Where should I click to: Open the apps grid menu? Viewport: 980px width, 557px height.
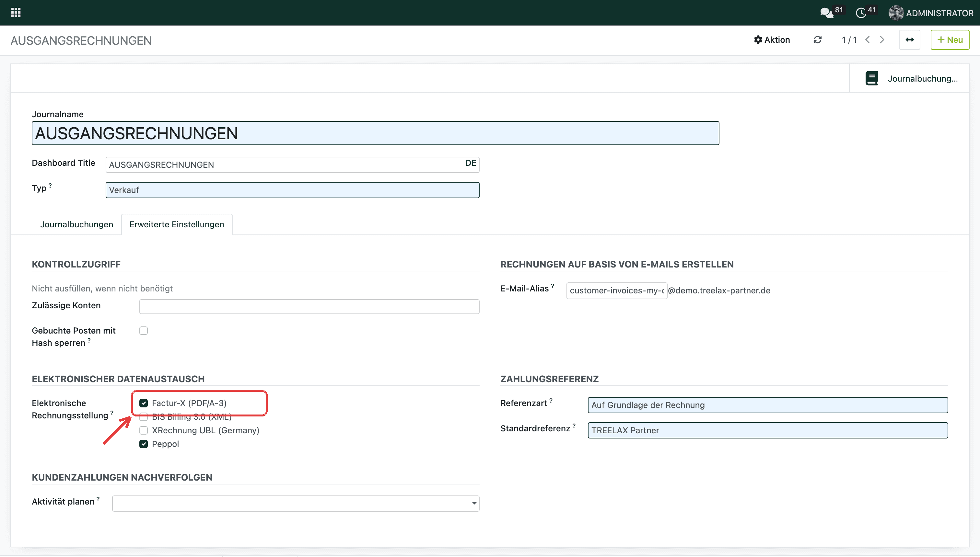(x=16, y=13)
